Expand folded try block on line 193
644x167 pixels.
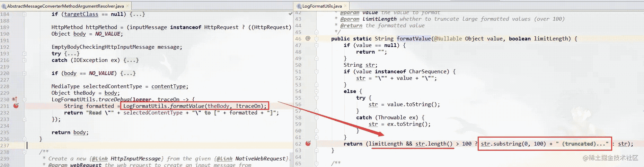click(x=25, y=54)
